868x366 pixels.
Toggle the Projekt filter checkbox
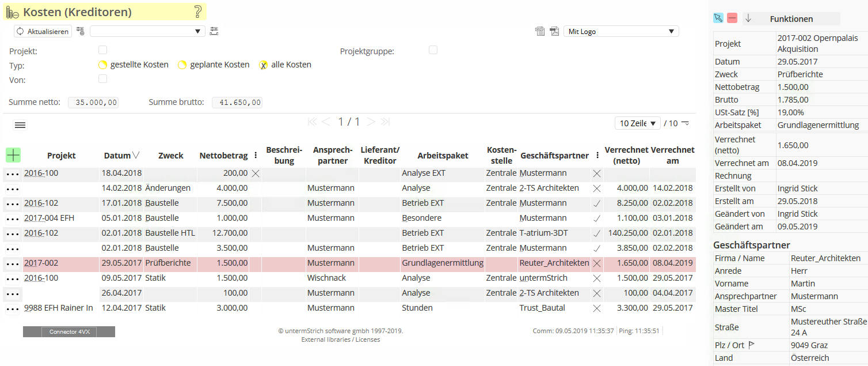click(x=103, y=50)
